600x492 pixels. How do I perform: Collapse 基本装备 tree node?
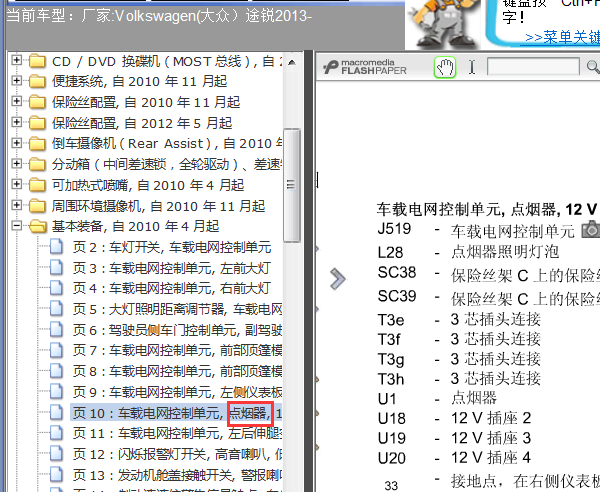click(16, 226)
